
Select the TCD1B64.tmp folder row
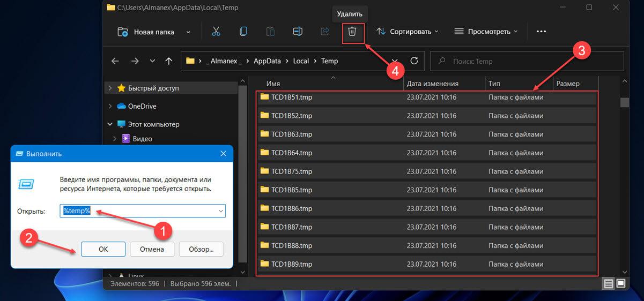427,153
